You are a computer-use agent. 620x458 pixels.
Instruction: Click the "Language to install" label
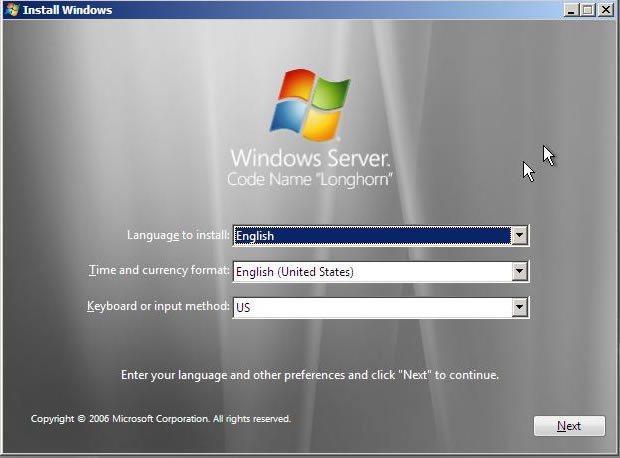tap(178, 236)
